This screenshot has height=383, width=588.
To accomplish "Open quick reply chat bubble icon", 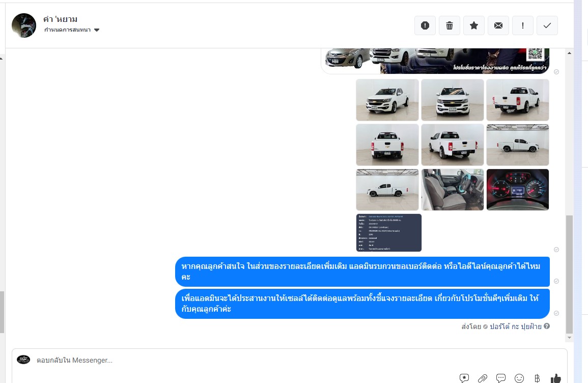I will tap(501, 378).
